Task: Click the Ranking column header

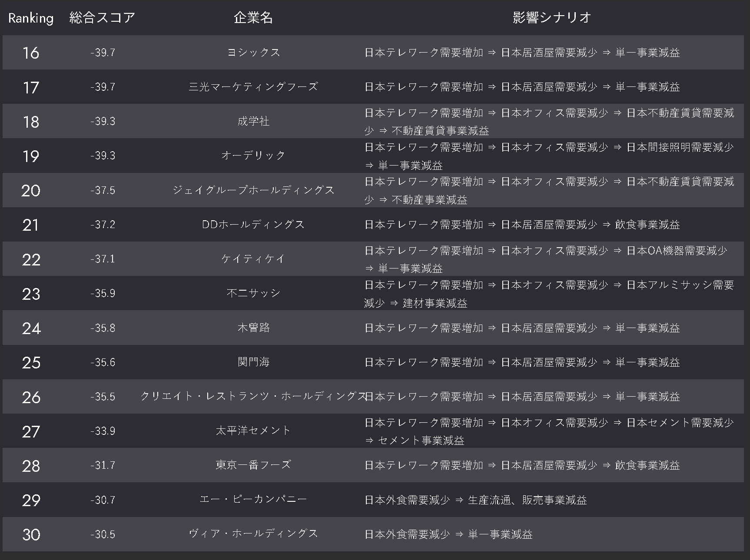Action: tap(31, 18)
